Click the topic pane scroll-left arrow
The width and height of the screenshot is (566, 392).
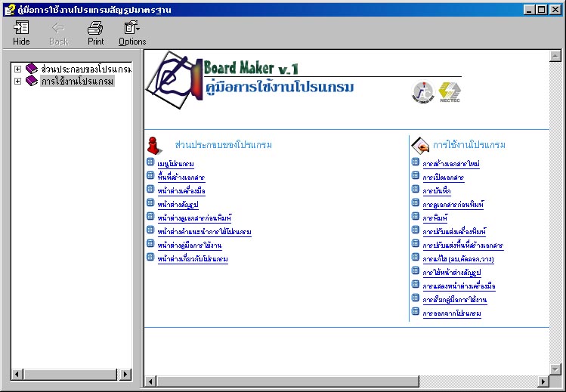[x=151, y=381]
